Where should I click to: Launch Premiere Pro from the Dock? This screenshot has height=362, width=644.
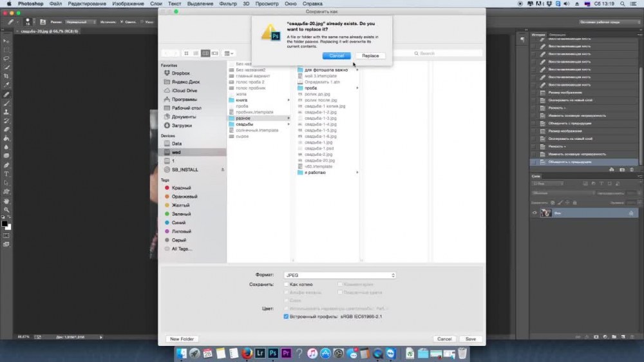coord(287,353)
